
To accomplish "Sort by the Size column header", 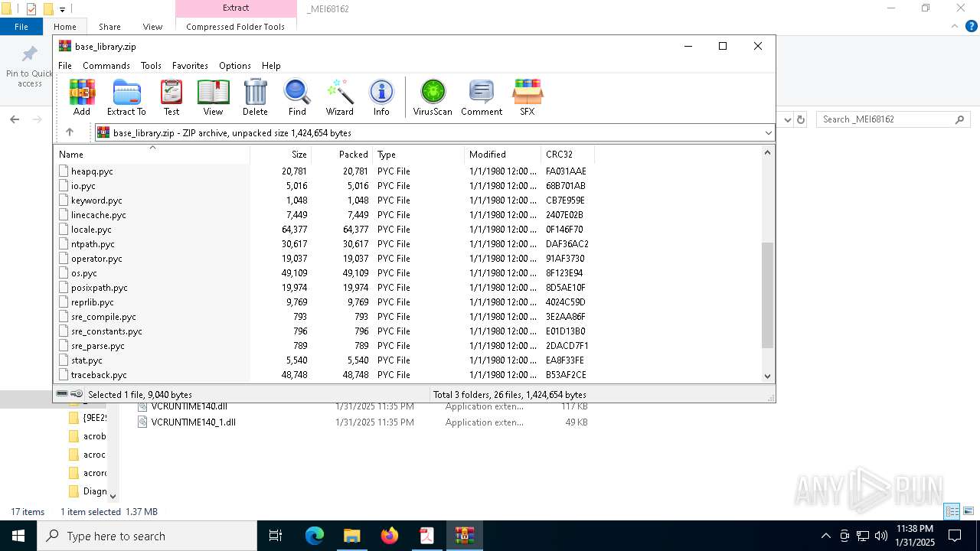I will tap(281, 154).
